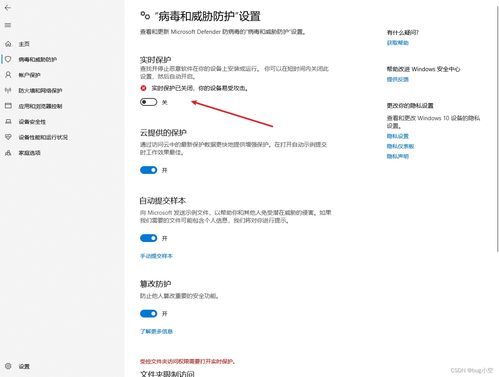Open 帐户保护 person icon
499x377 pixels.
pyautogui.click(x=8, y=75)
